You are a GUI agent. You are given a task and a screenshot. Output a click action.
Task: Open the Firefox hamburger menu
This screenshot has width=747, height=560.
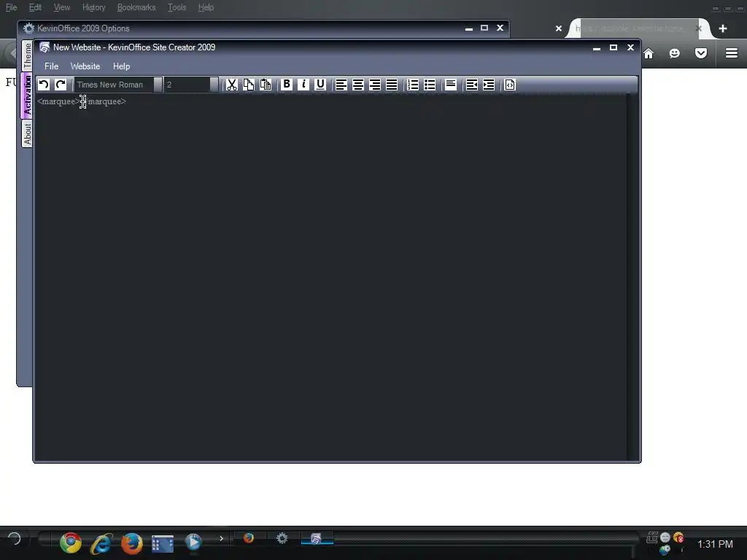pyautogui.click(x=732, y=53)
